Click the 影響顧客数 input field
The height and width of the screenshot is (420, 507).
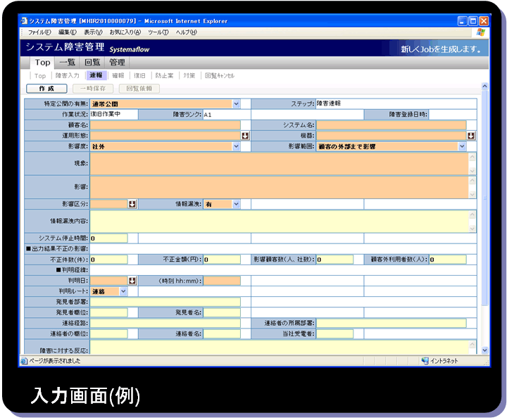(x=334, y=260)
